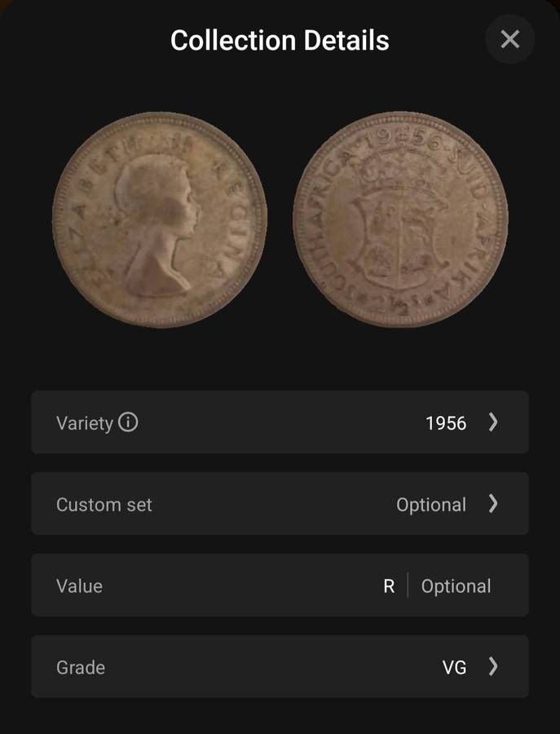This screenshot has height=734, width=560.
Task: Tap the obverse coin image with Elizabeth portrait
Action: click(x=160, y=219)
